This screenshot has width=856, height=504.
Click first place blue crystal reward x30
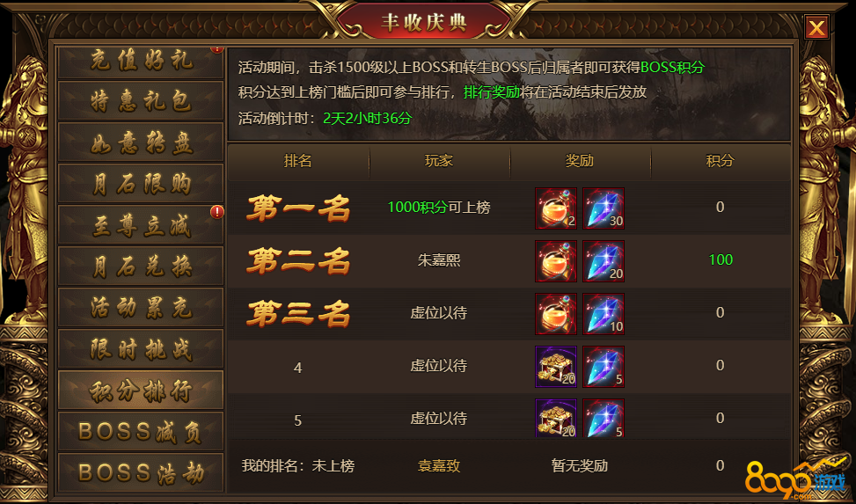[604, 208]
